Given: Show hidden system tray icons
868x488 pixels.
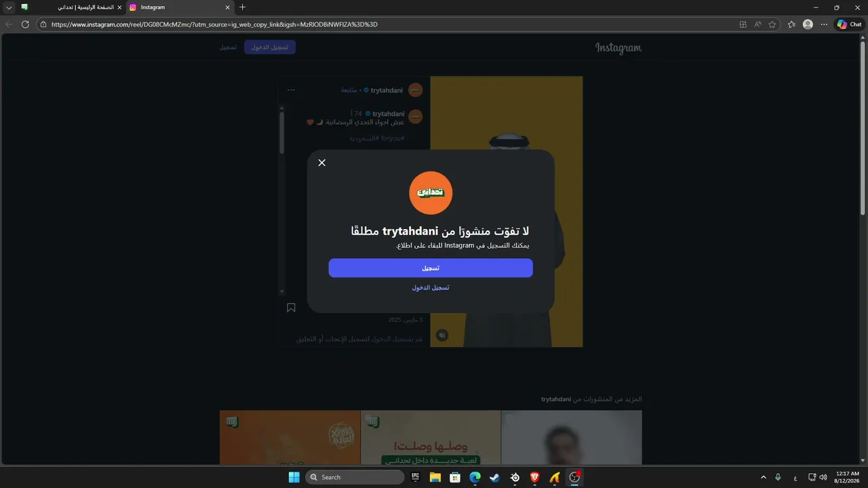Looking at the screenshot, I should click(x=764, y=477).
